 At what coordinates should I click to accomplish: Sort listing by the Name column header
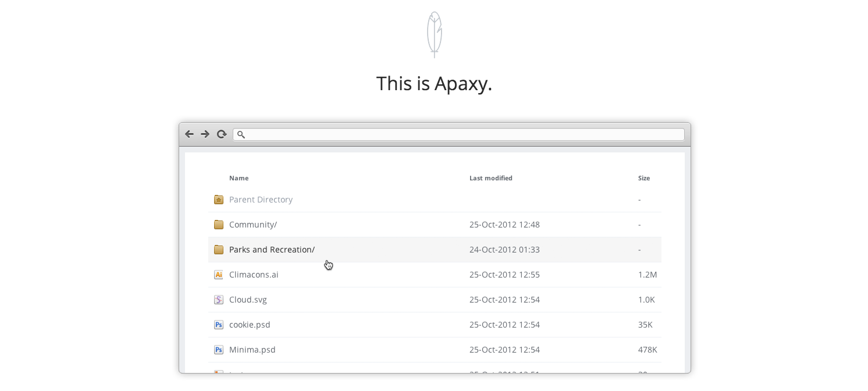tap(239, 178)
